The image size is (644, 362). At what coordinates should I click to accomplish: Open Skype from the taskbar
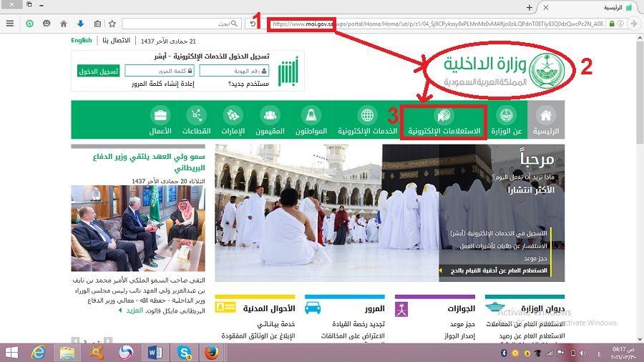[x=184, y=353]
